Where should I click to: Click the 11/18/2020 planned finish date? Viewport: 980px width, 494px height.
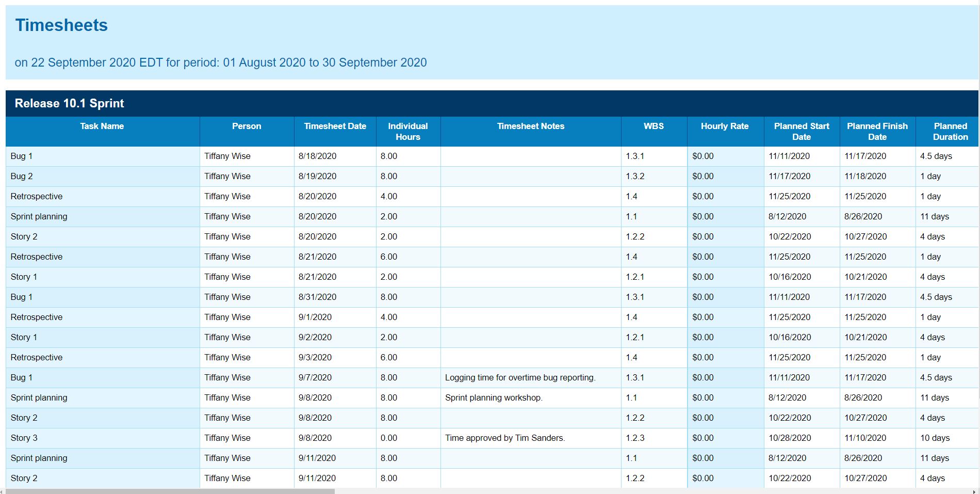tap(877, 176)
